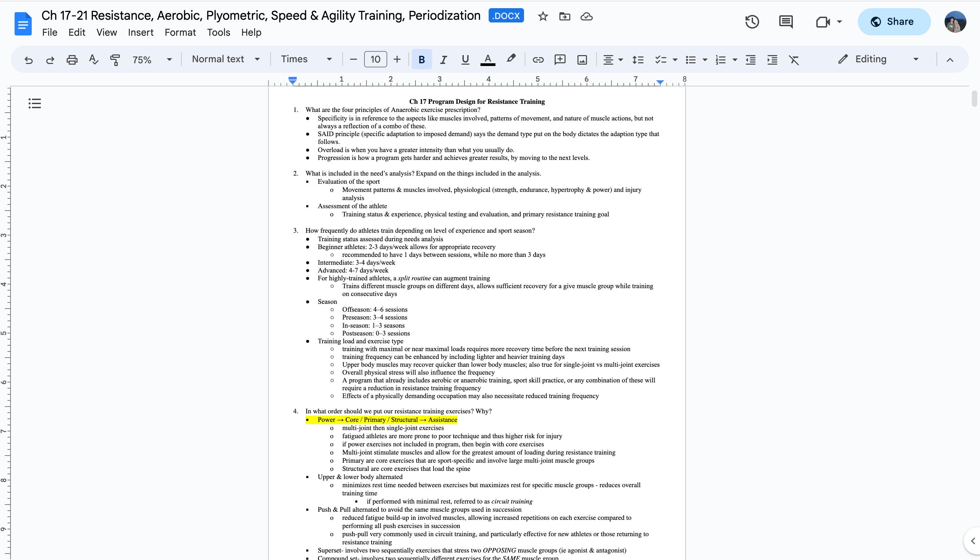Insert an image
This screenshot has height=560, width=980.
582,60
